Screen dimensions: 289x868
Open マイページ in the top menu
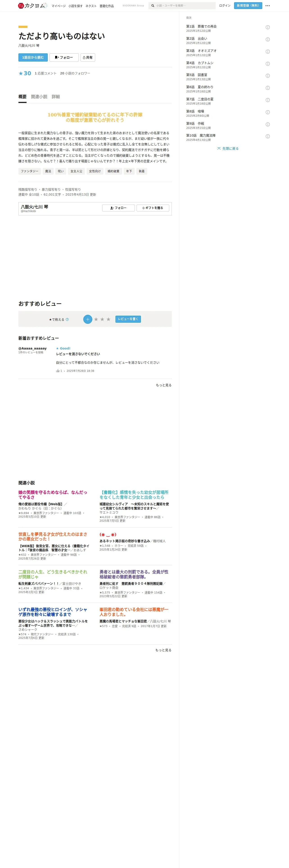pos(59,6)
